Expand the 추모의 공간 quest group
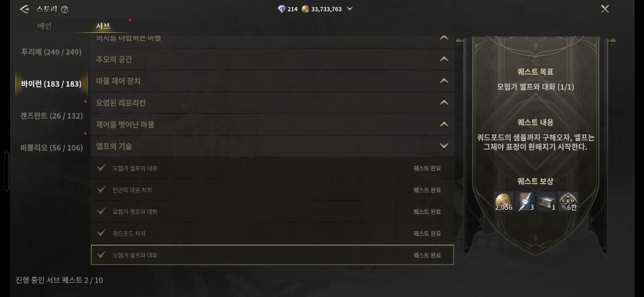This screenshot has width=644, height=297. coord(444,59)
